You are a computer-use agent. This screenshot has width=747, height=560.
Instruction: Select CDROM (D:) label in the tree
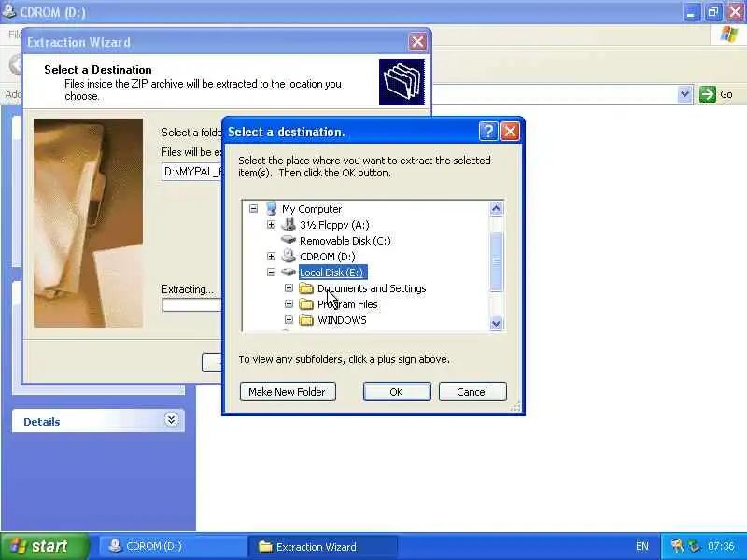point(328,257)
